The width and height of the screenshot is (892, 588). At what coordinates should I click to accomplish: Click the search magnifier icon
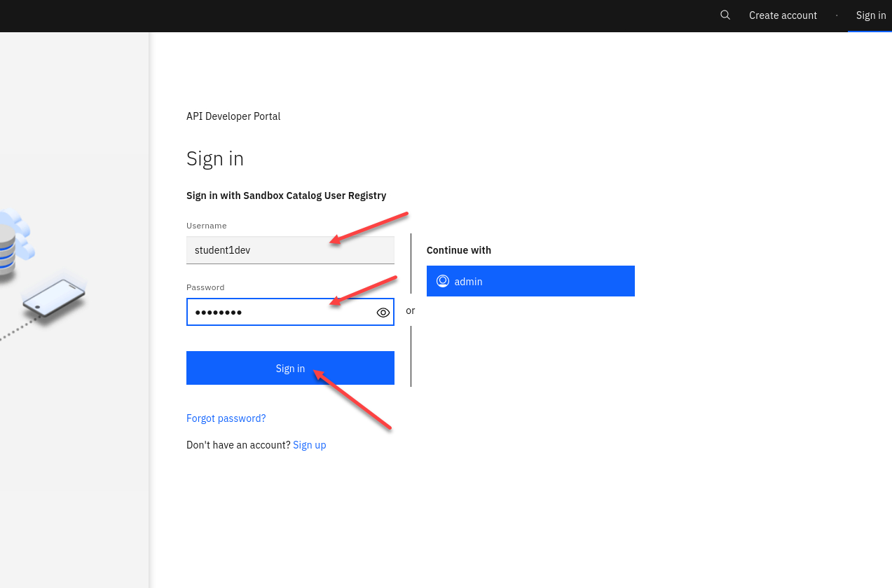(x=725, y=15)
